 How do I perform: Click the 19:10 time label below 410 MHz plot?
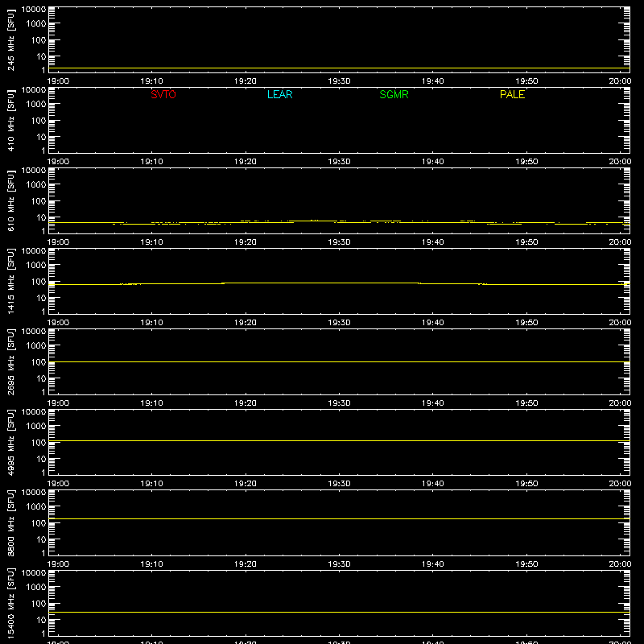pyautogui.click(x=151, y=162)
